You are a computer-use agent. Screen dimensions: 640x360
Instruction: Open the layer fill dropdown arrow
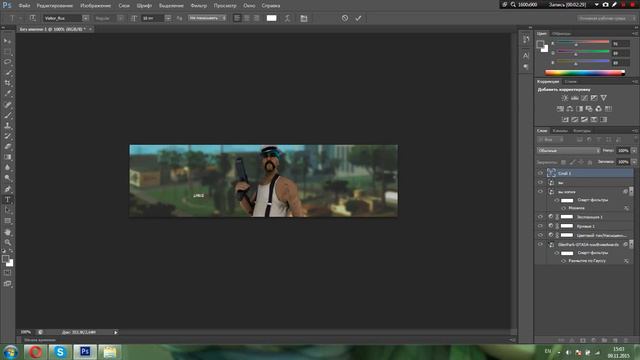point(634,162)
